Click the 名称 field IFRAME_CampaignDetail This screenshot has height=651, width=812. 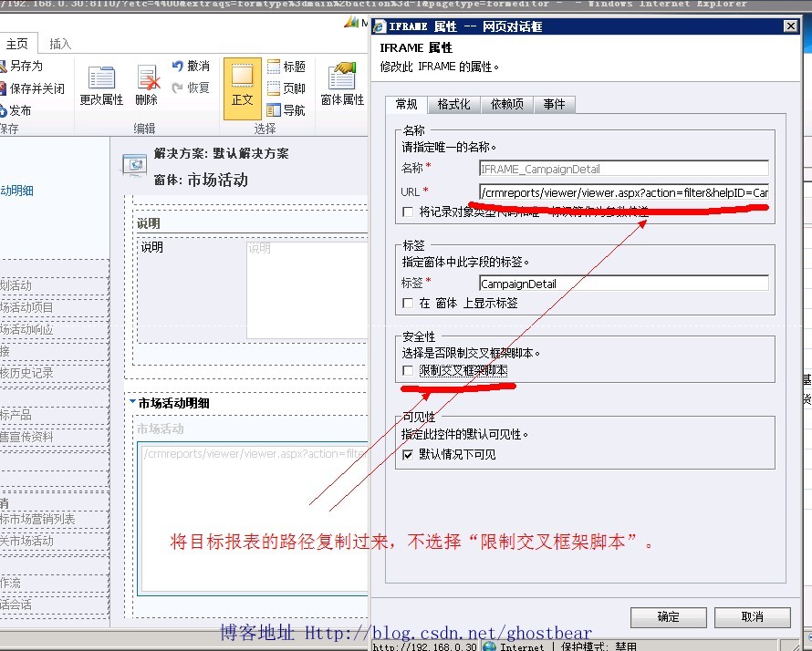coord(623,169)
